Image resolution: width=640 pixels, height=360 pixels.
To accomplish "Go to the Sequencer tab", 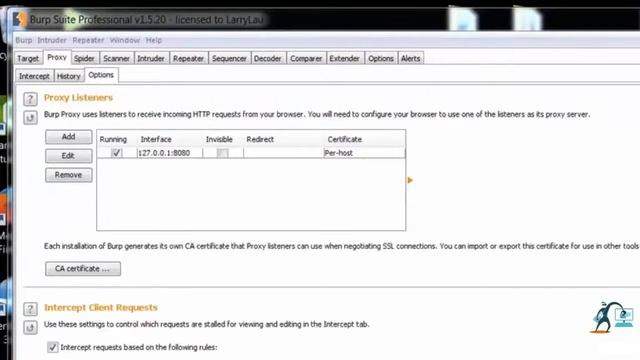I will (229, 58).
